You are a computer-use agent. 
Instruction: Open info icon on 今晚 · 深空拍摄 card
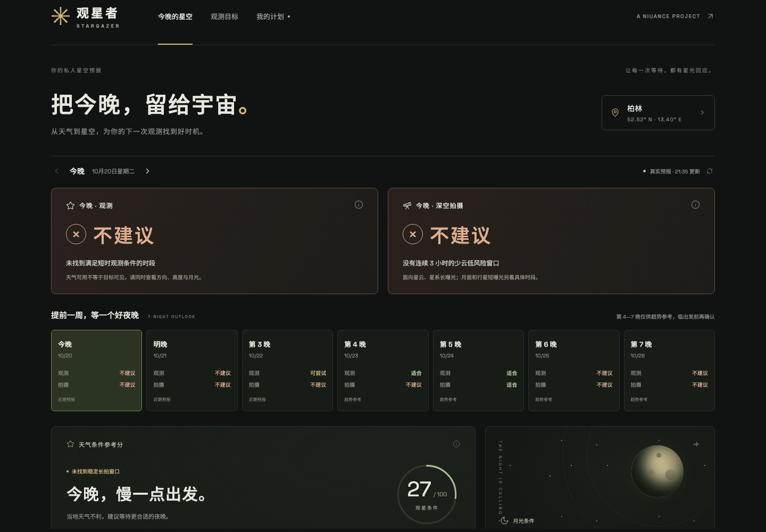[695, 205]
